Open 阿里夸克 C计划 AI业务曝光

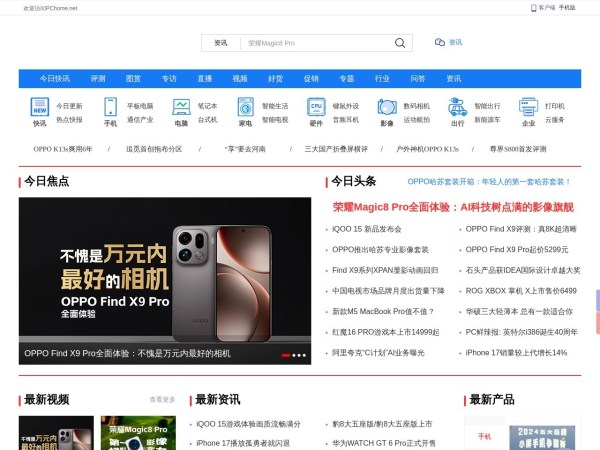point(378,353)
